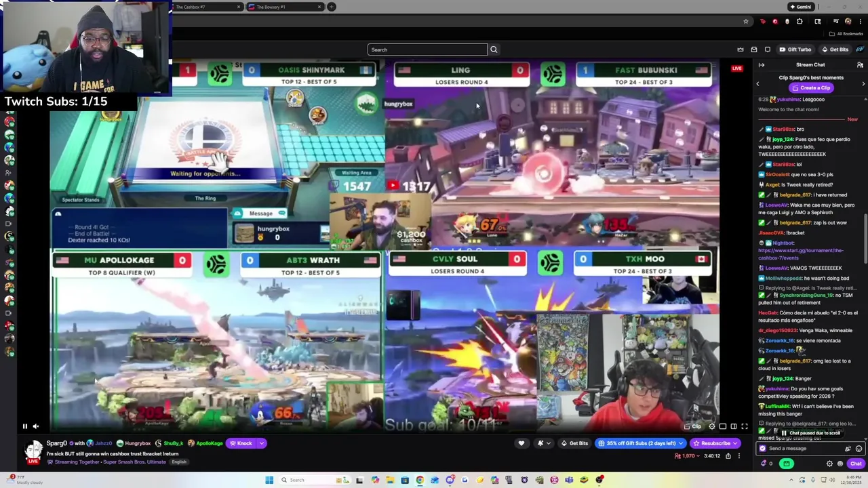Viewport: 868px width, 488px height.
Task: Share the stream via share icon
Action: (728, 456)
